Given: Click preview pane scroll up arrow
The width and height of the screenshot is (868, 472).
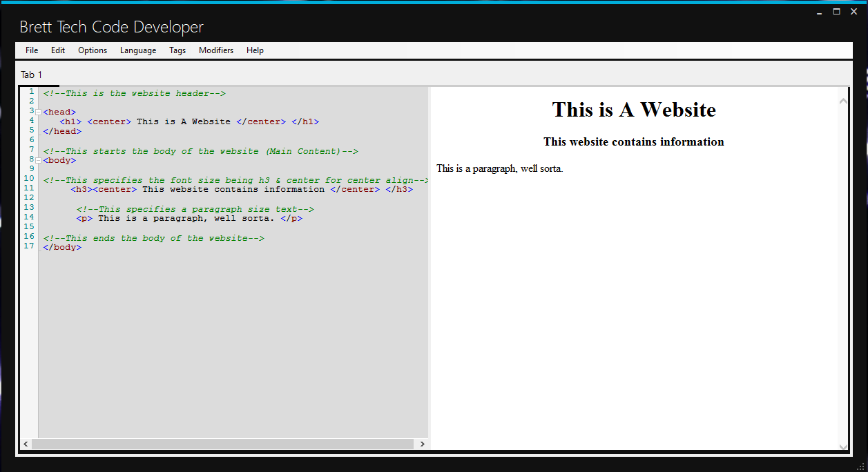Looking at the screenshot, I should tap(843, 101).
